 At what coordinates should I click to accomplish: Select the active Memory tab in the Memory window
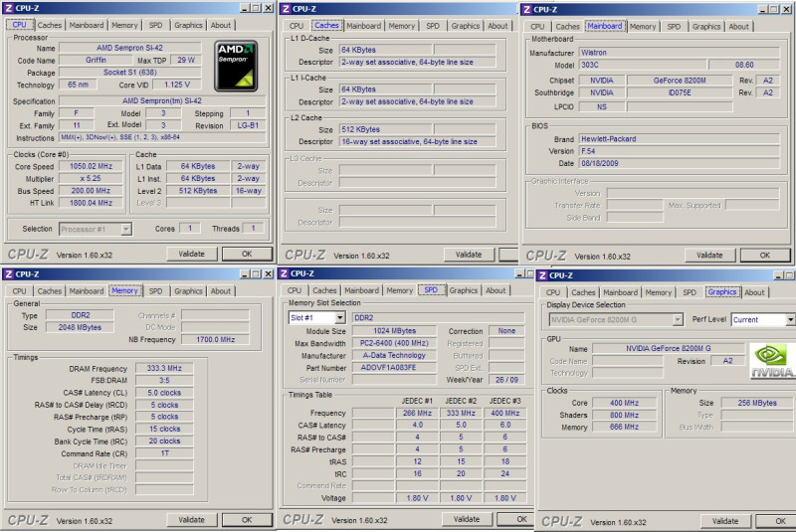pos(125,291)
